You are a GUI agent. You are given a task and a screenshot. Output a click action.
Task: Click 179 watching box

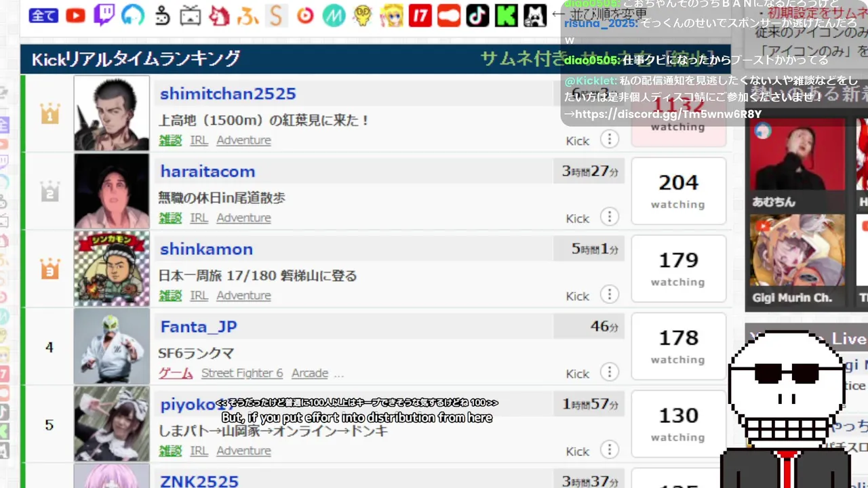pyautogui.click(x=678, y=268)
